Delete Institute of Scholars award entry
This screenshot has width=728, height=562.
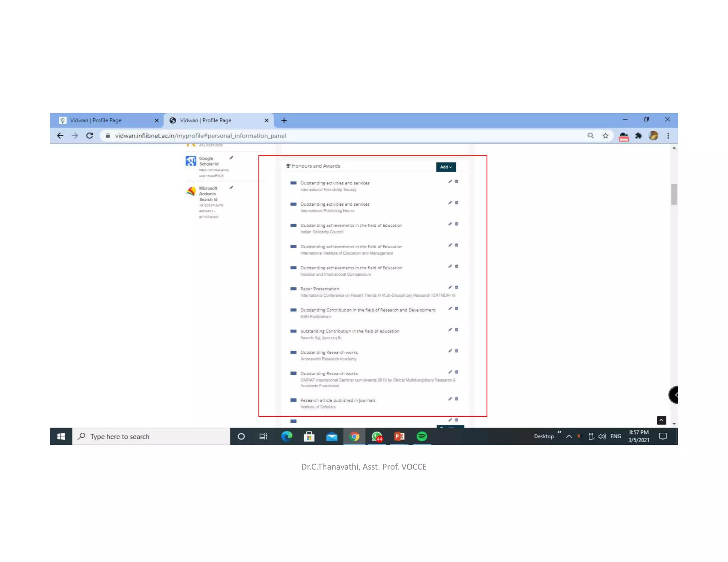457,399
